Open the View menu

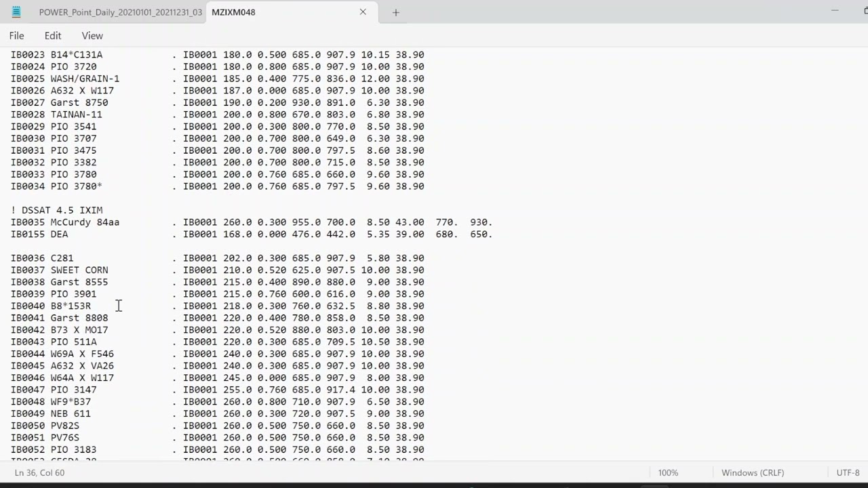(x=92, y=36)
